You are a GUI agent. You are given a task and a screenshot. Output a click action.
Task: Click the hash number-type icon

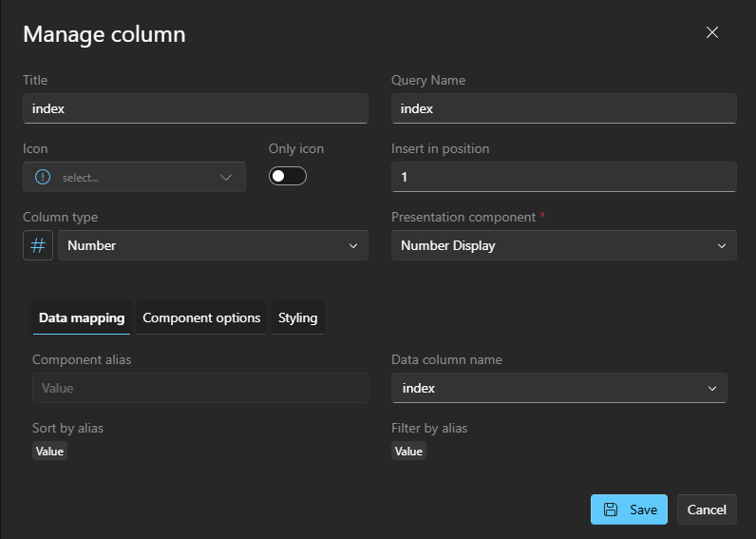tap(38, 245)
